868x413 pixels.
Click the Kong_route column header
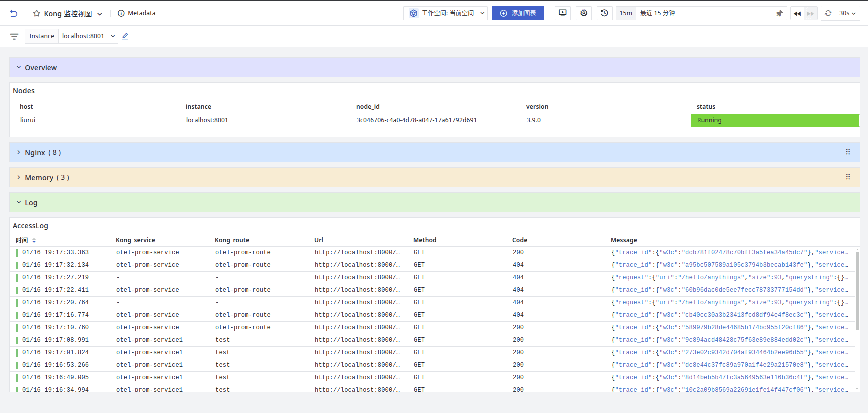coord(232,240)
